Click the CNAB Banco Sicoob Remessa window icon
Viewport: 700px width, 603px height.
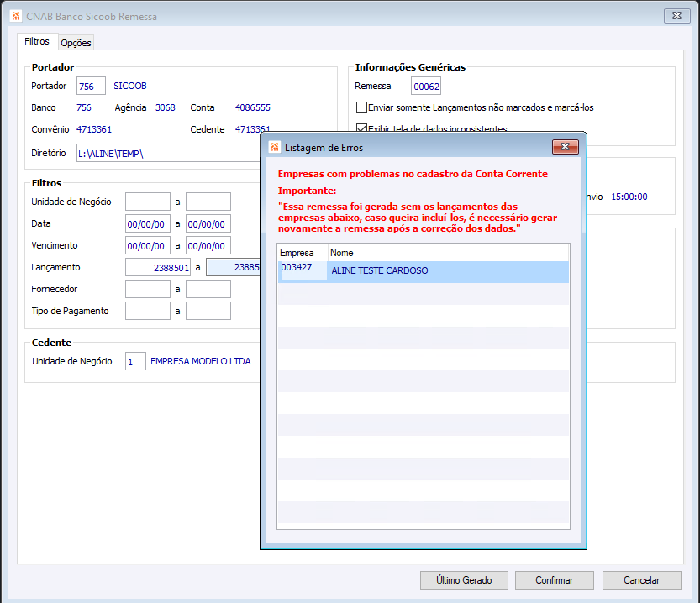coord(16,17)
